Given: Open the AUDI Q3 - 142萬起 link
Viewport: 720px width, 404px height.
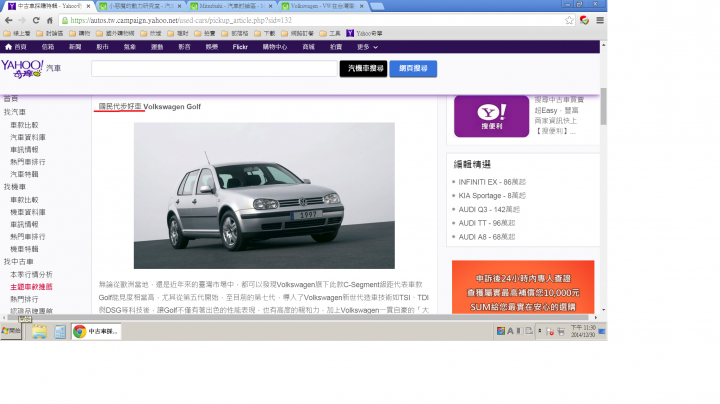Looking at the screenshot, I should pyautogui.click(x=489, y=209).
